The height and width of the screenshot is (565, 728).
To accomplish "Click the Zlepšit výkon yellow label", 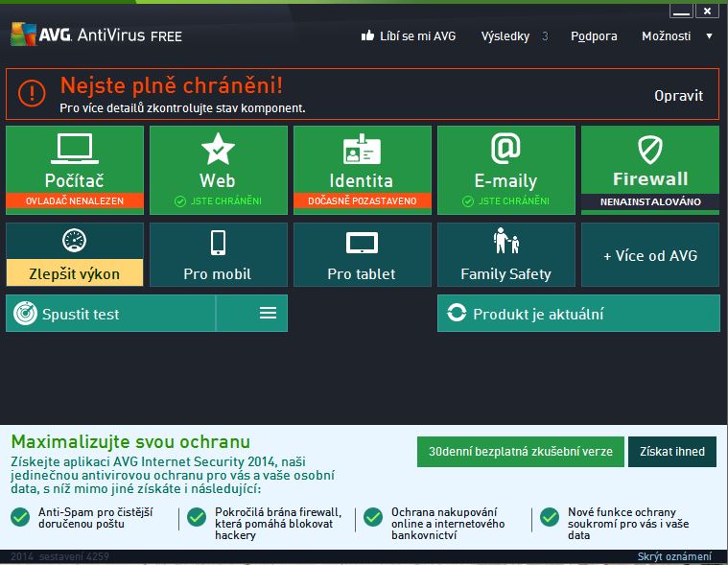I will point(74,272).
